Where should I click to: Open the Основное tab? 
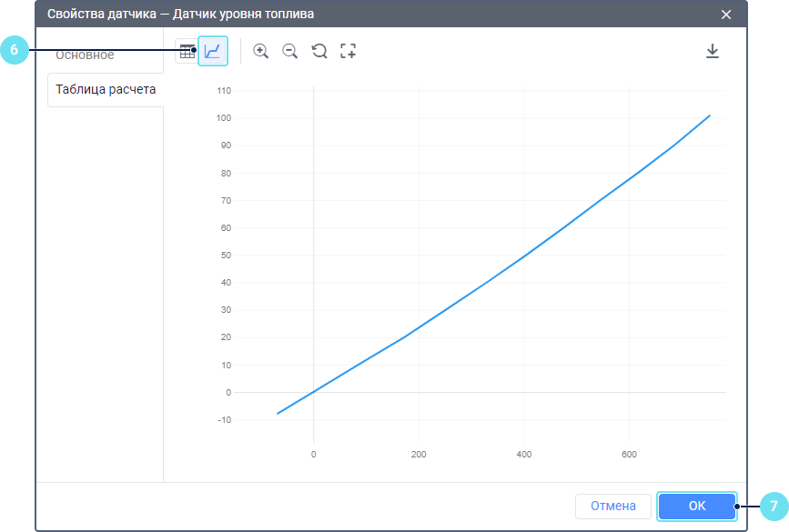point(86,55)
